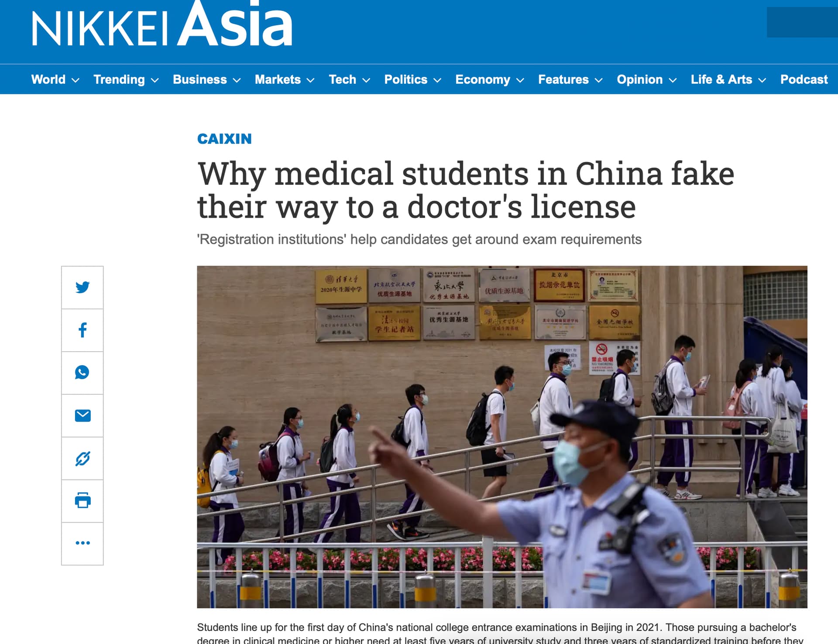Open the Tech menu
The width and height of the screenshot is (838, 644).
[x=349, y=80]
